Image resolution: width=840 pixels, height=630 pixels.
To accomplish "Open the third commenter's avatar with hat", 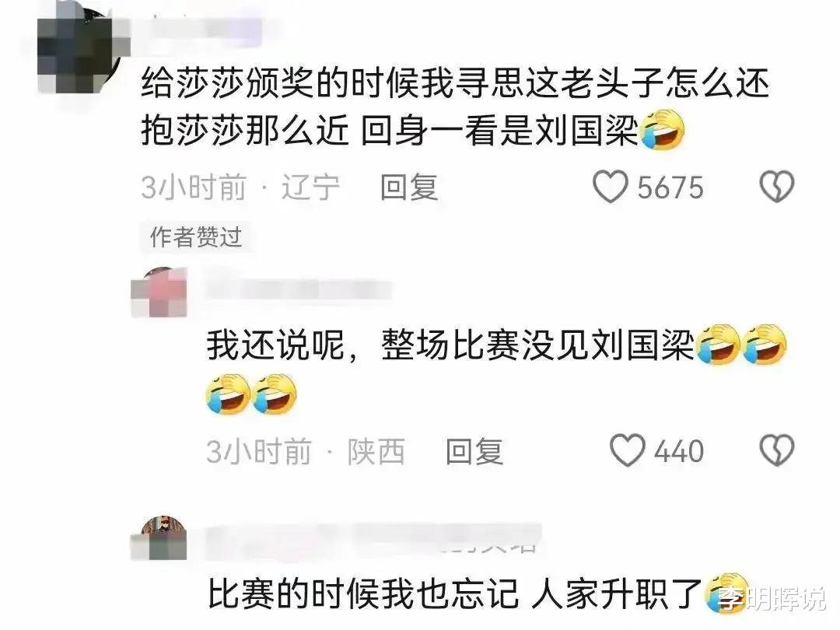I will tap(159, 538).
